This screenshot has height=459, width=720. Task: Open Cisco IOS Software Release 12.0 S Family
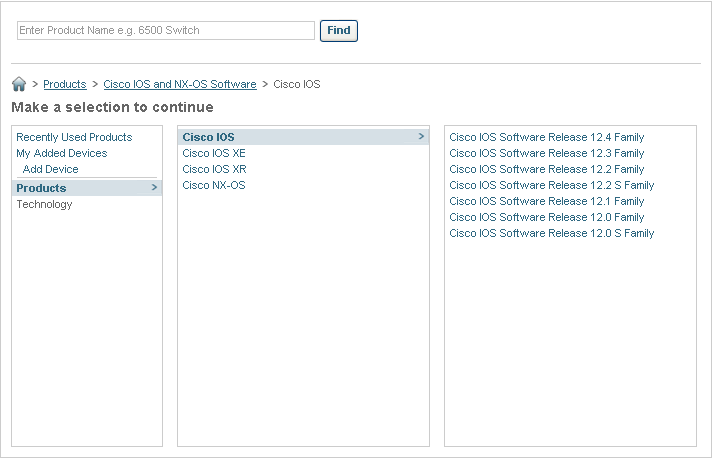tap(551, 233)
